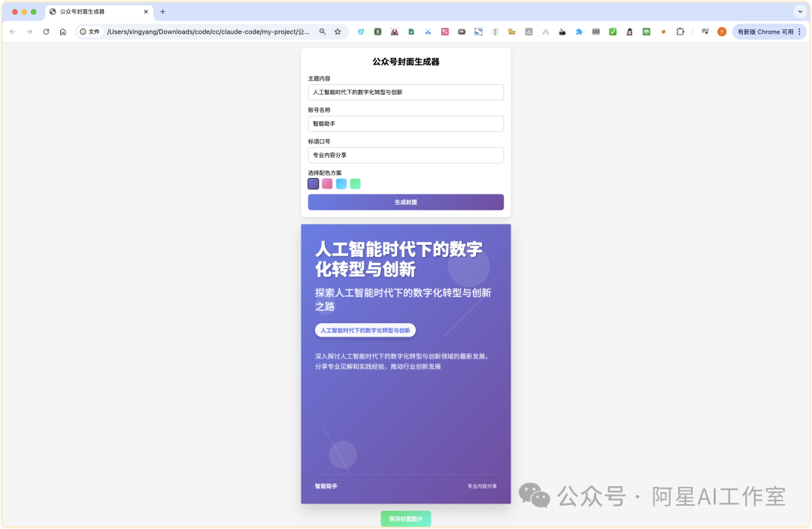Click the dark green download extension icon
Viewport: 812px width, 529px height.
pyautogui.click(x=377, y=32)
